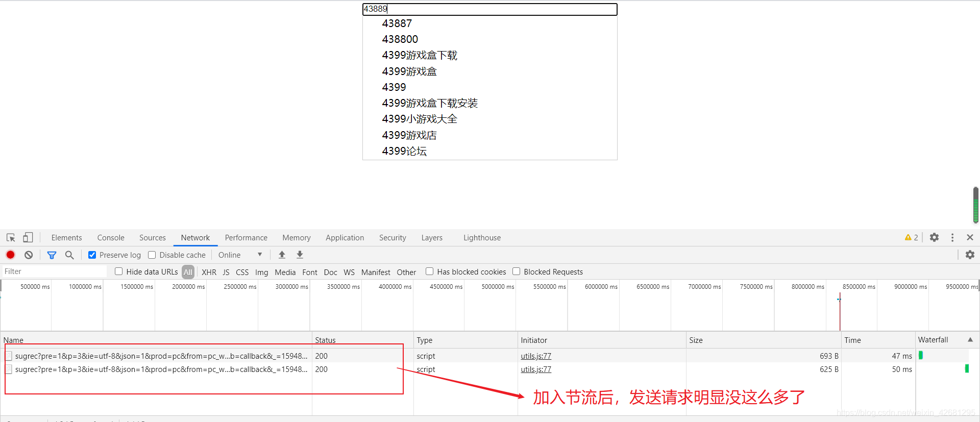Choose suggestion 4399游戏盒下载安装
The height and width of the screenshot is (422, 980).
tap(430, 103)
